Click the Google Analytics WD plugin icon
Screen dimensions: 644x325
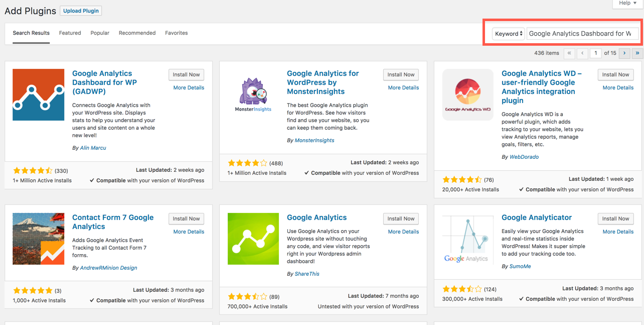[x=467, y=94]
